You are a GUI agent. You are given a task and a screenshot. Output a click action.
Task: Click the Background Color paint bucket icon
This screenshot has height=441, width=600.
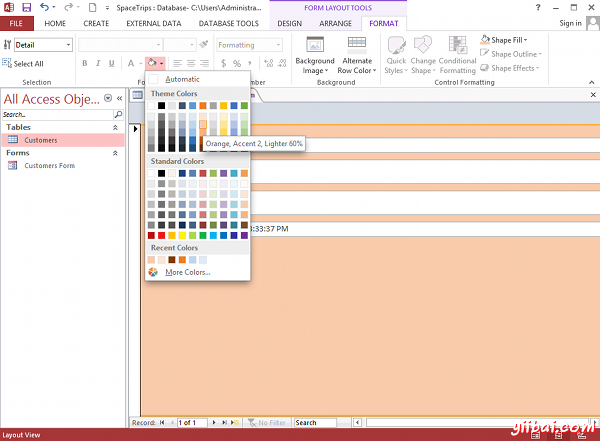(152, 64)
